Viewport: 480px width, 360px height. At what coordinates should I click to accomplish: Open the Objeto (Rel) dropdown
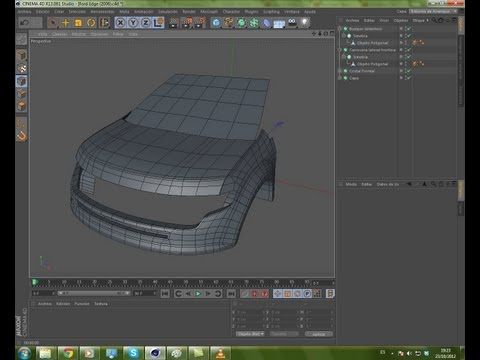pos(250,334)
